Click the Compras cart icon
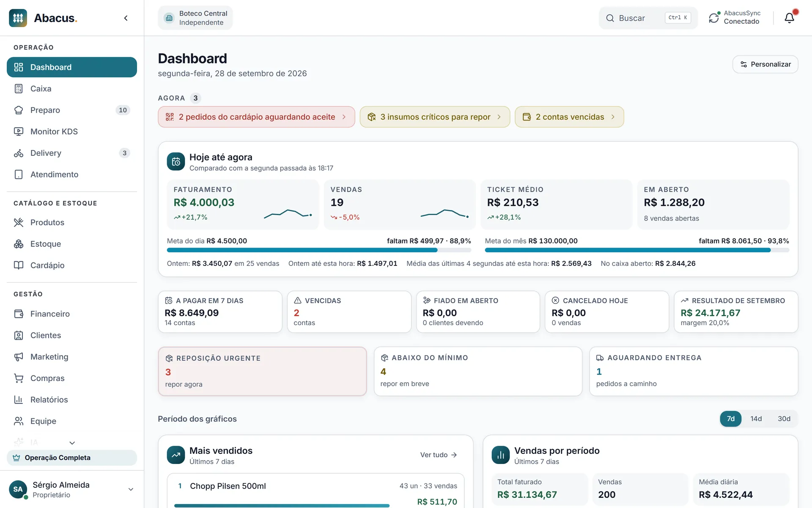812x508 pixels. 19,378
